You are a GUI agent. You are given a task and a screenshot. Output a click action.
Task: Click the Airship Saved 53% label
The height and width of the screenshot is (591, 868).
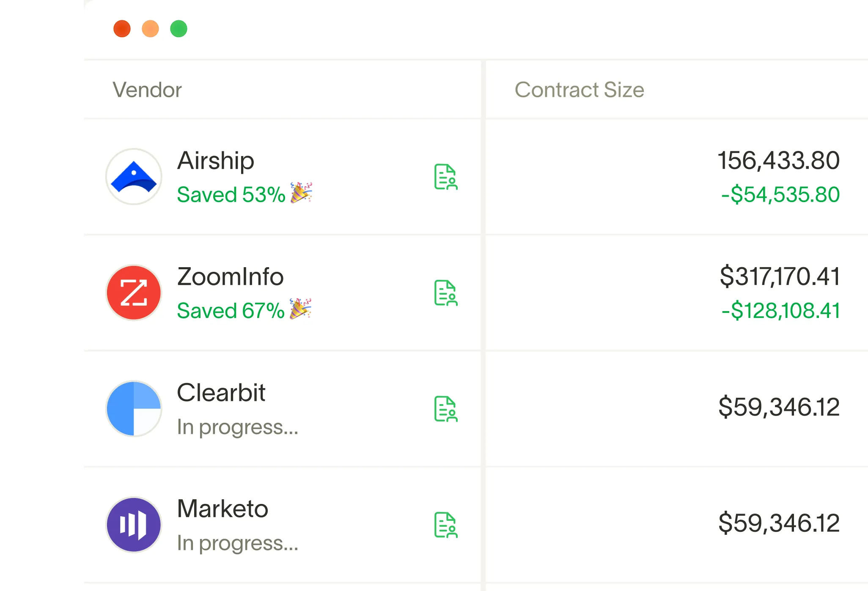(x=232, y=194)
